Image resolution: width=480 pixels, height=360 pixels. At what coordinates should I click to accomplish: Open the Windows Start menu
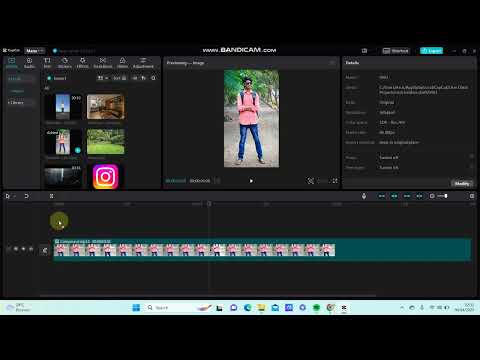point(136,307)
